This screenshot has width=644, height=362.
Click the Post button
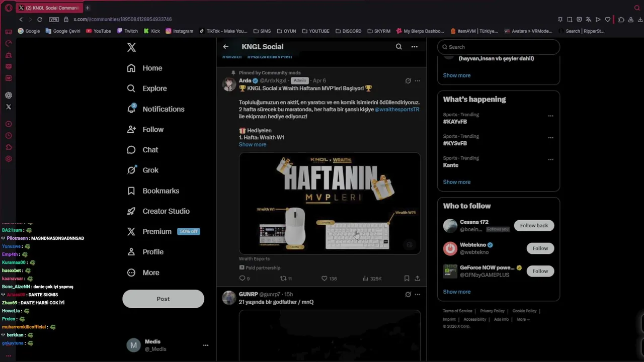pos(163,299)
